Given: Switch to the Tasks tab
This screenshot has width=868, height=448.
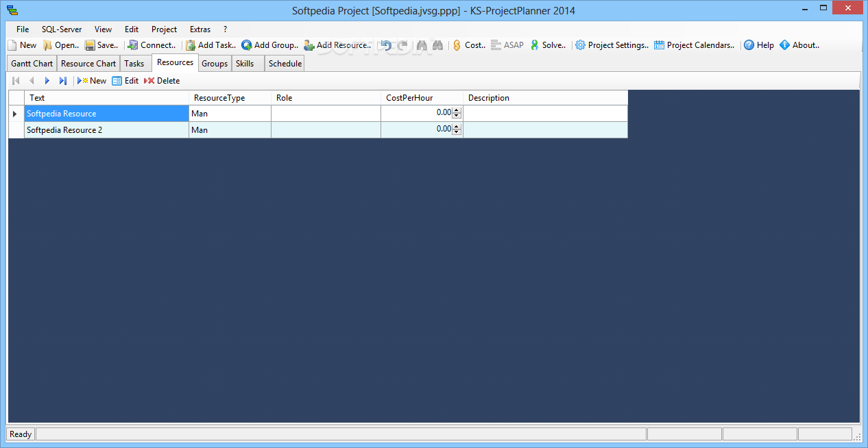Looking at the screenshot, I should (134, 64).
